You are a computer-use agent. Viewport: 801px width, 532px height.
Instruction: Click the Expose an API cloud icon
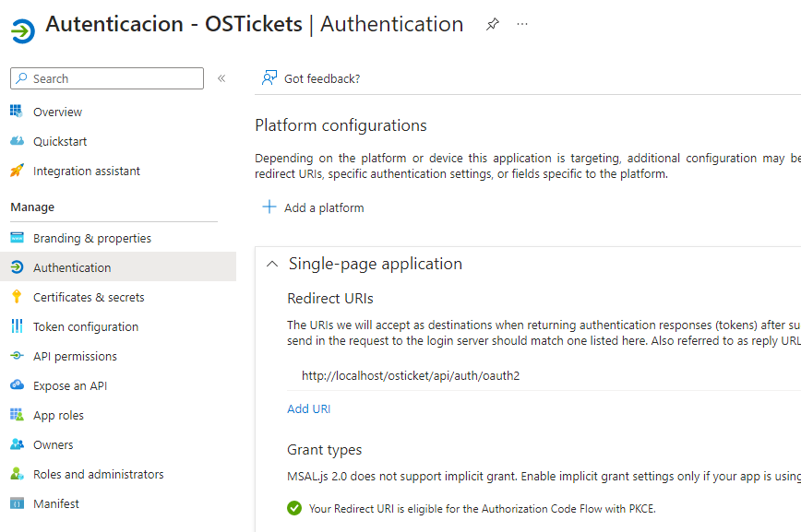[x=17, y=385]
